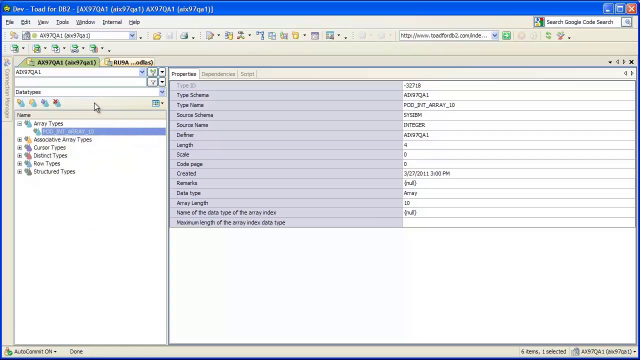Open the toadfordb2.com URL dropdown
Screen dimensions: 640x360
[x=494, y=36]
